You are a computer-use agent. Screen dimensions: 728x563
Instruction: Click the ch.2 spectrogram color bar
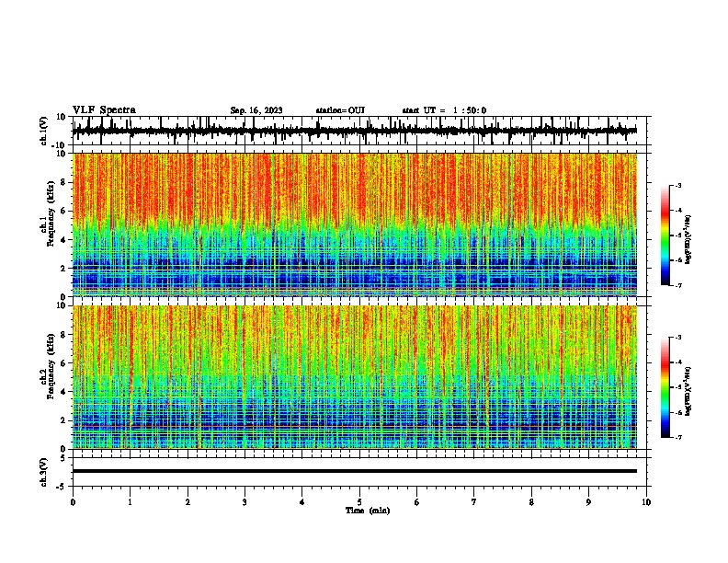(x=665, y=387)
